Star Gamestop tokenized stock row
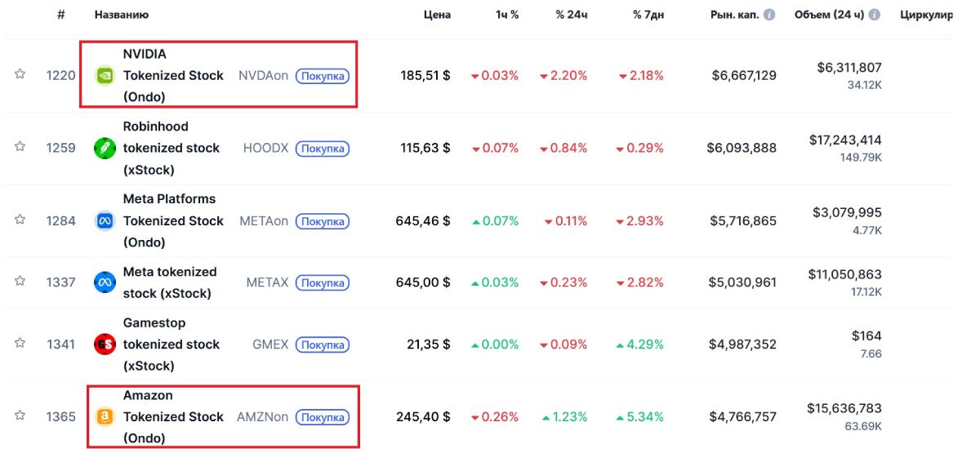This screenshot has width=980, height=449. pos(20,344)
